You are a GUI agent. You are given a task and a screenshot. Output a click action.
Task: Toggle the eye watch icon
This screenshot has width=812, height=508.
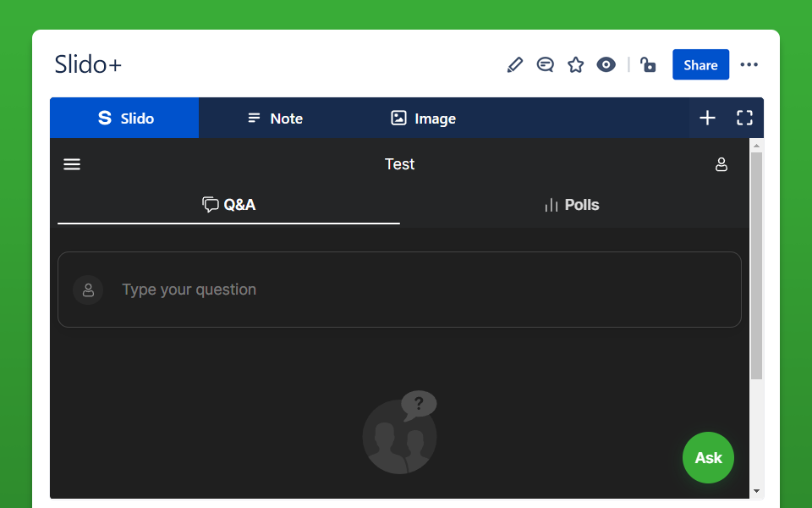[x=606, y=65]
